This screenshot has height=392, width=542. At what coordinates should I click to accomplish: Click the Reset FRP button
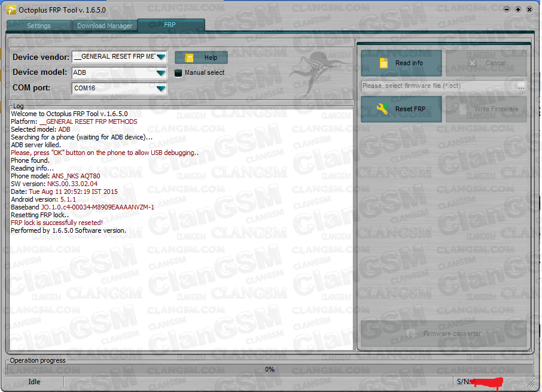pyautogui.click(x=401, y=109)
